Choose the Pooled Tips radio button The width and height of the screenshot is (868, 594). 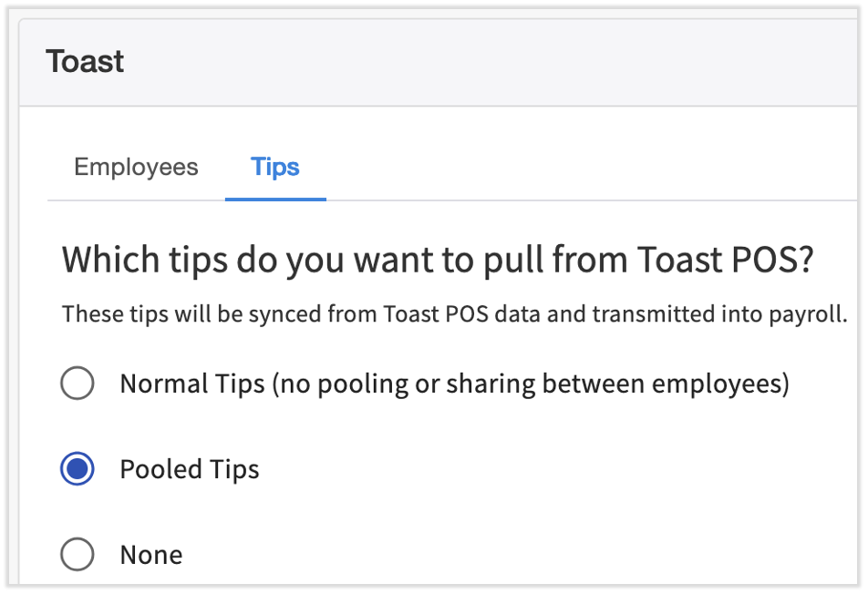click(x=77, y=469)
